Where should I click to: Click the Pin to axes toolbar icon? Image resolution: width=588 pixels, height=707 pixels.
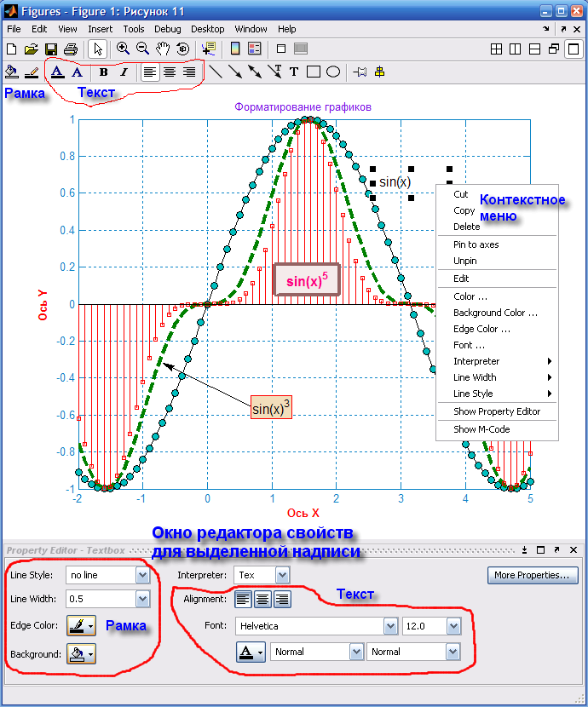(360, 72)
